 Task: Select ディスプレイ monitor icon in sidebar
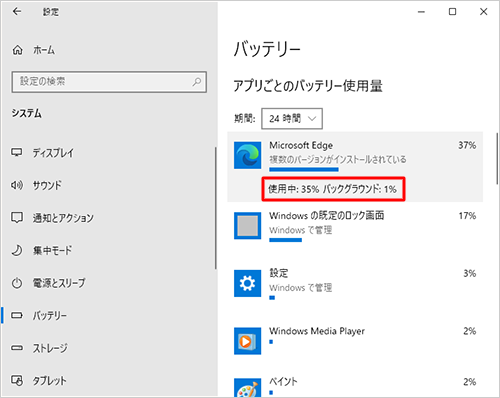[x=17, y=153]
